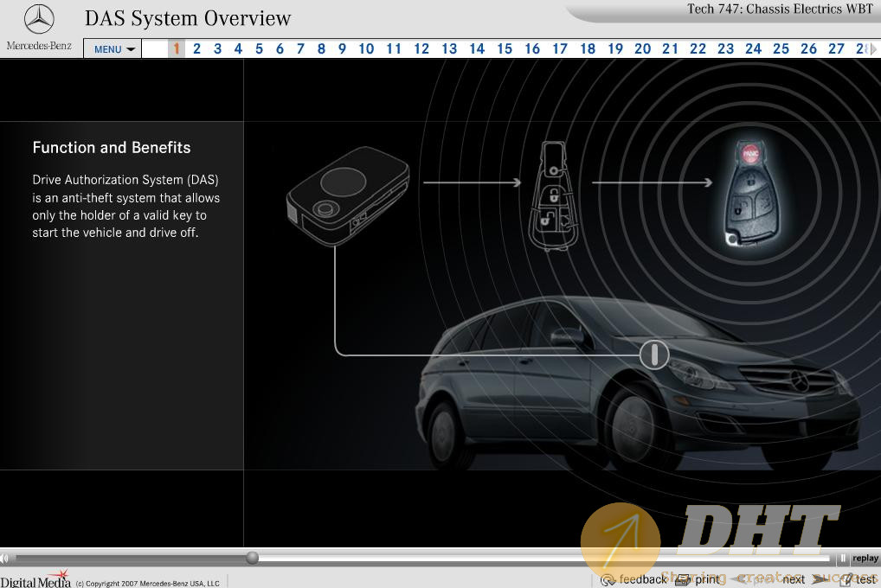This screenshot has width=881, height=588.
Task: Click the ignition switch module outline
Action: (348, 196)
